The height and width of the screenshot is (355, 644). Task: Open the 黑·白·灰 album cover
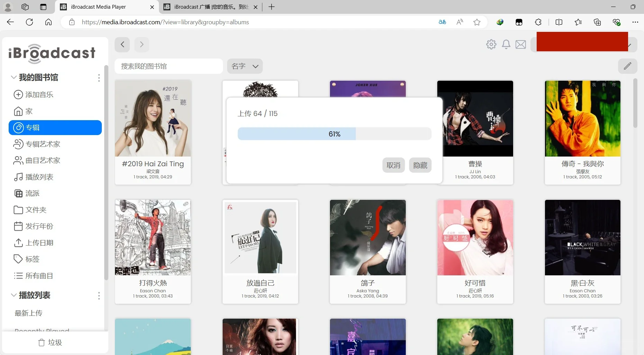point(583,238)
